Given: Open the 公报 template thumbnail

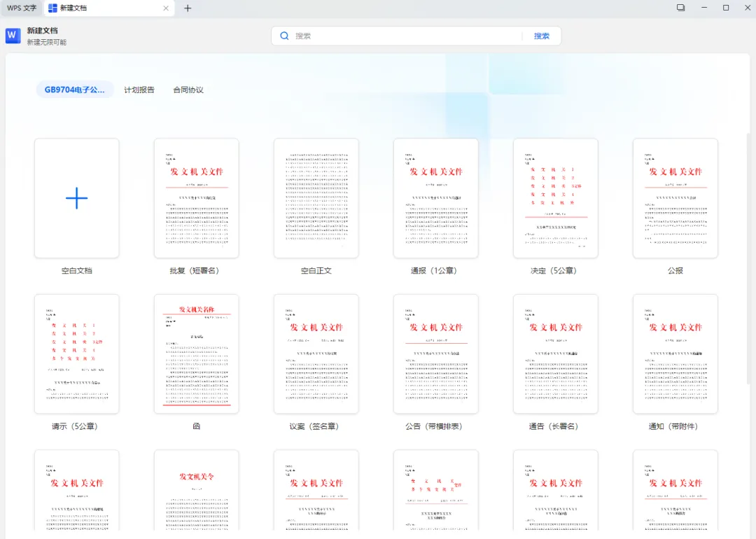Looking at the screenshot, I should click(x=675, y=198).
